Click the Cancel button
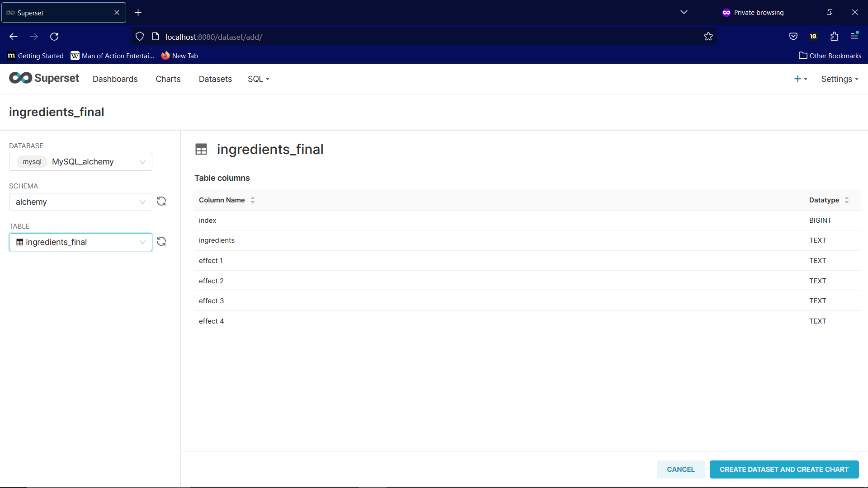The height and width of the screenshot is (488, 868). pyautogui.click(x=680, y=469)
